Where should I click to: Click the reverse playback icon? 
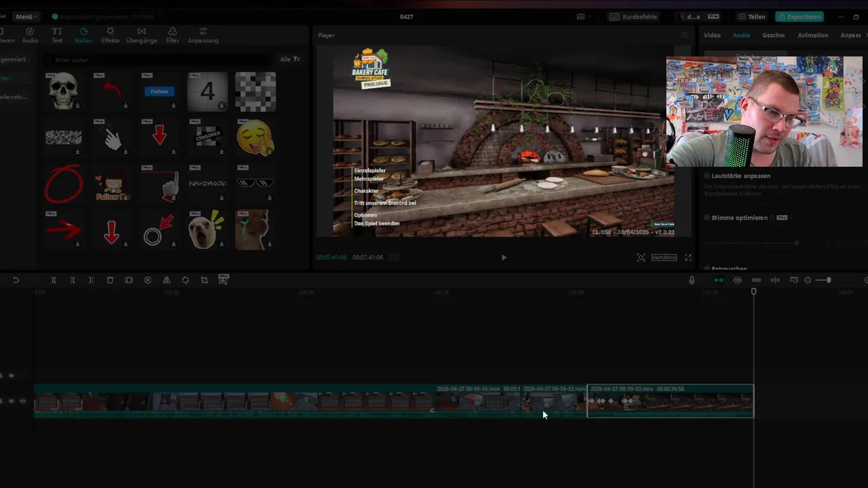pos(148,280)
